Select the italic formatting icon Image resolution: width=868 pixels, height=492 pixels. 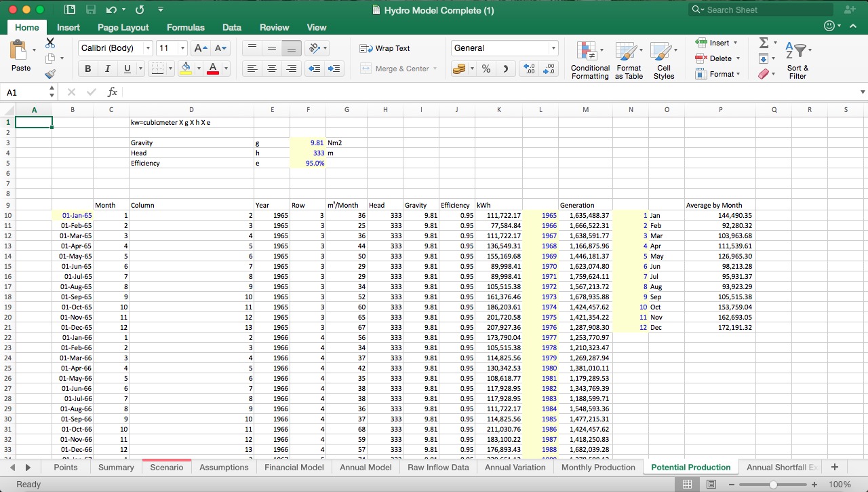[x=106, y=69]
